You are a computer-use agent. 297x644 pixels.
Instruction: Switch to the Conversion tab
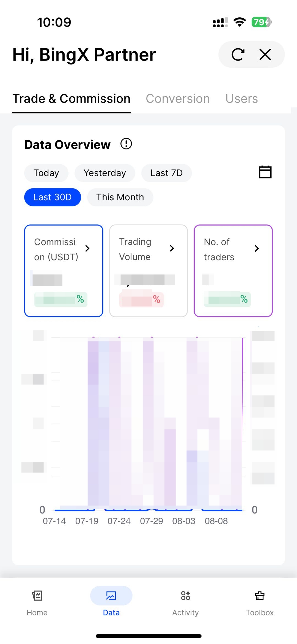[x=178, y=99]
